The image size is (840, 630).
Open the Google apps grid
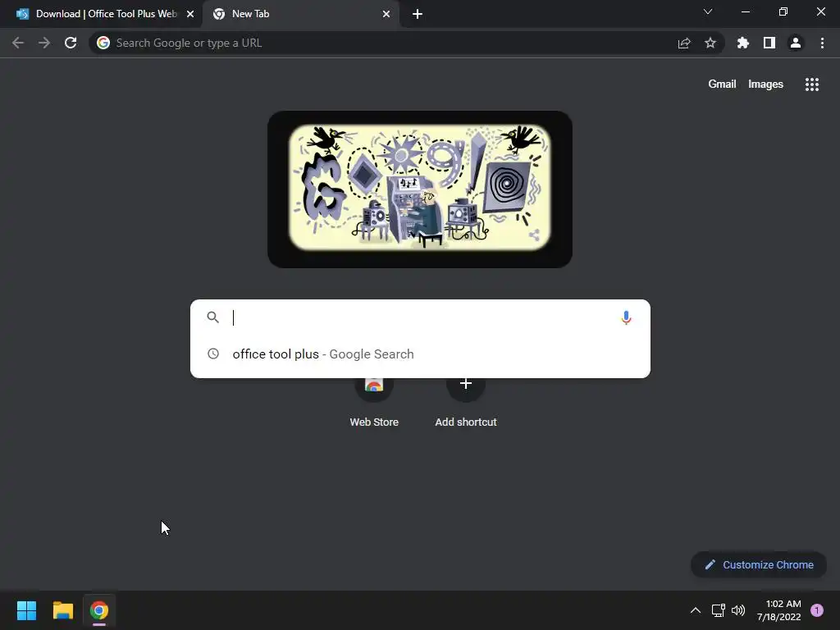pos(811,84)
